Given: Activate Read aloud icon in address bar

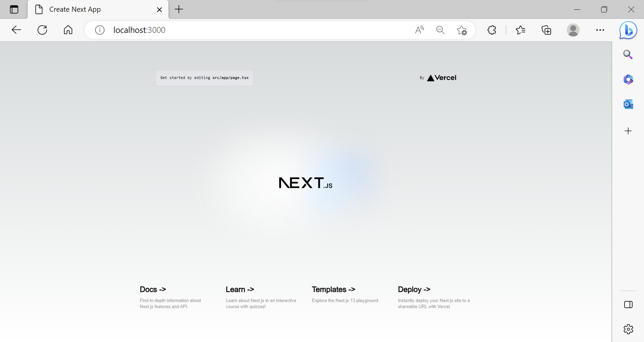Looking at the screenshot, I should coord(419,30).
